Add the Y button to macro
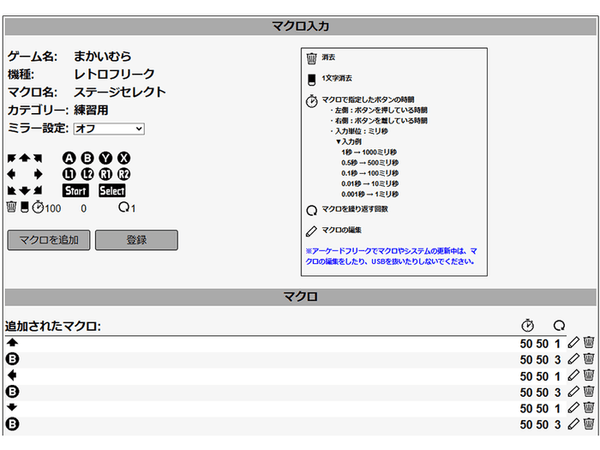The image size is (600, 450). tap(106, 158)
